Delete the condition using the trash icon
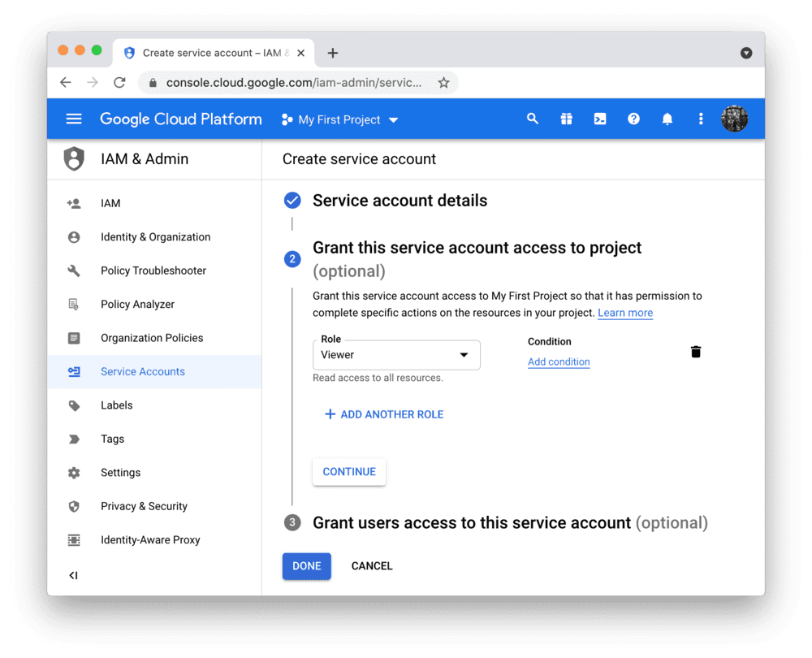812x658 pixels. [696, 351]
